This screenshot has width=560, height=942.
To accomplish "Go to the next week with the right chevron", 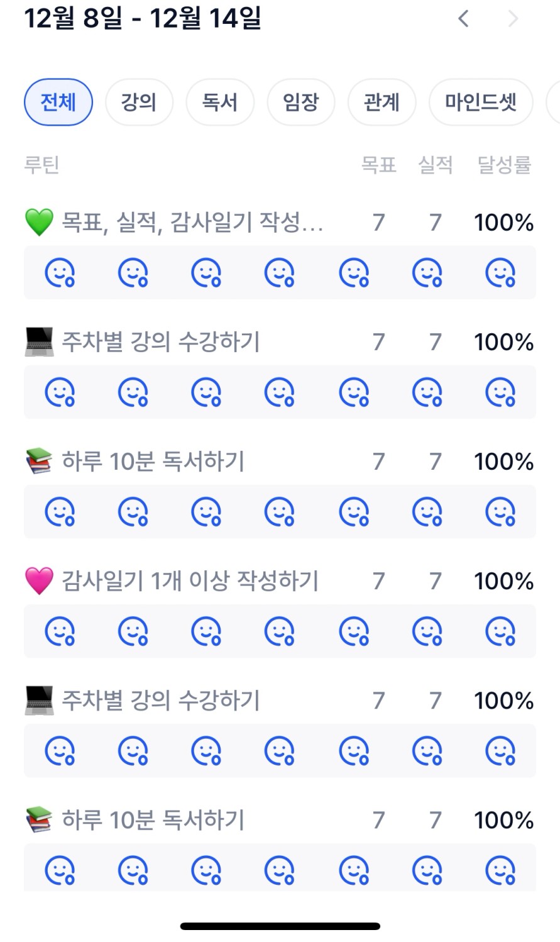I will (513, 19).
